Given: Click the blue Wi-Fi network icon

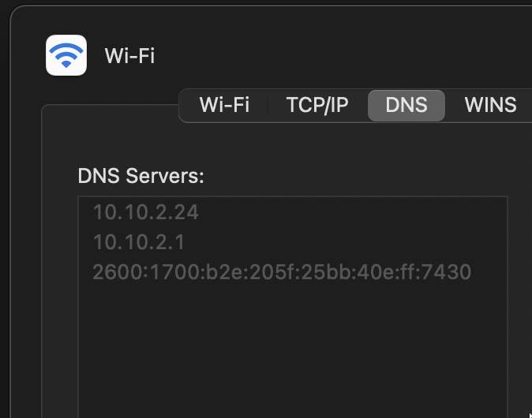Looking at the screenshot, I should pos(66,55).
